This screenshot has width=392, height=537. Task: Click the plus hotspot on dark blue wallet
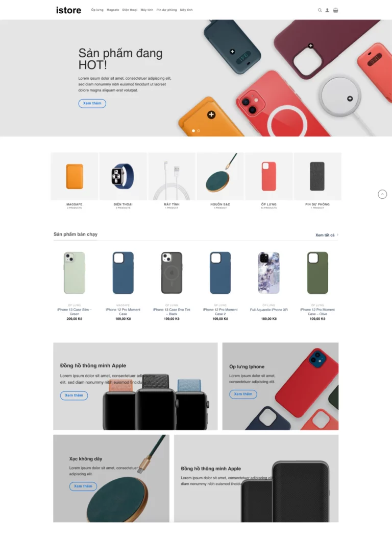(232, 52)
